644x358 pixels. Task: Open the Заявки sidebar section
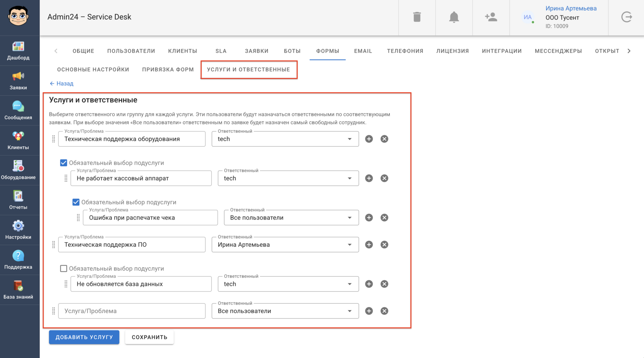18,81
